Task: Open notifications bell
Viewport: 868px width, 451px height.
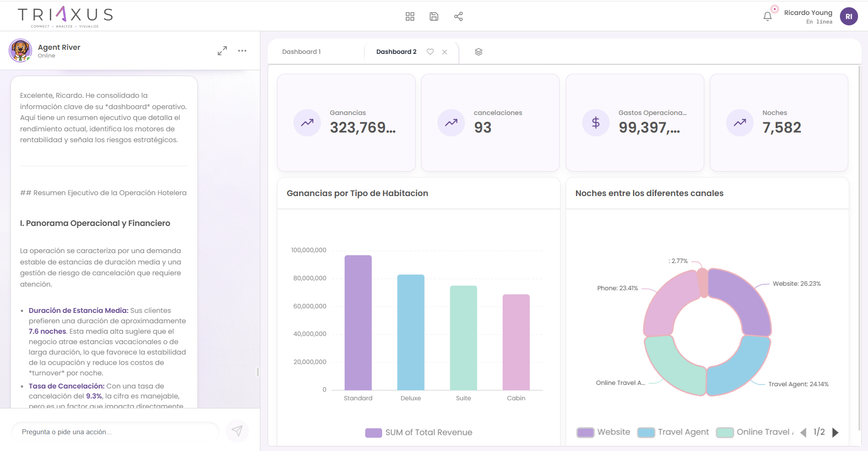Action: [767, 17]
